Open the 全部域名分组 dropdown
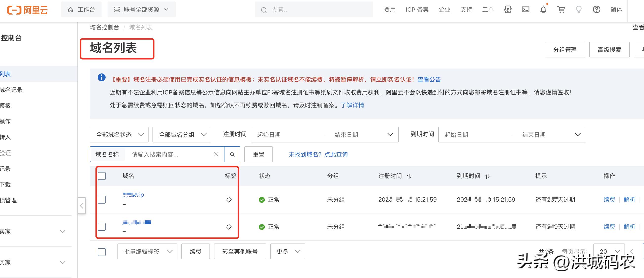 click(182, 134)
